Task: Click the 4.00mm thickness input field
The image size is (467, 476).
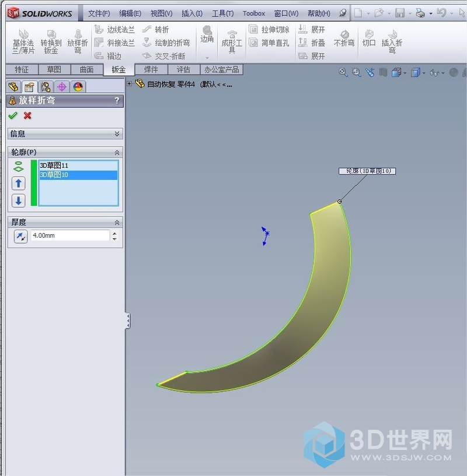Action: point(69,235)
